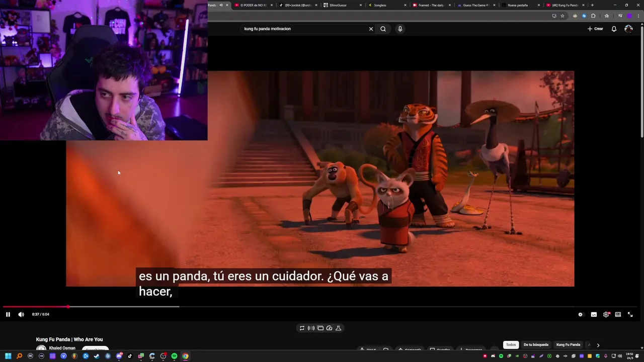The width and height of the screenshot is (644, 362).
Task: Click the Crear button
Action: pos(595,29)
